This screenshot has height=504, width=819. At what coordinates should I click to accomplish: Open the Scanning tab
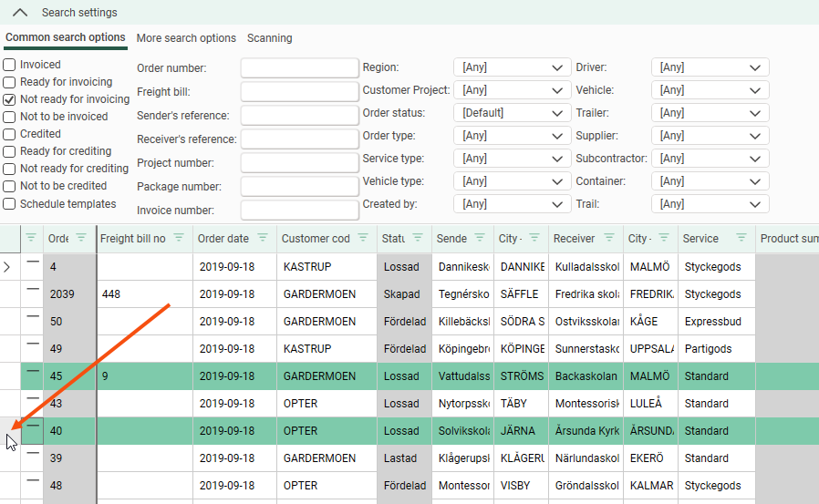click(x=269, y=38)
